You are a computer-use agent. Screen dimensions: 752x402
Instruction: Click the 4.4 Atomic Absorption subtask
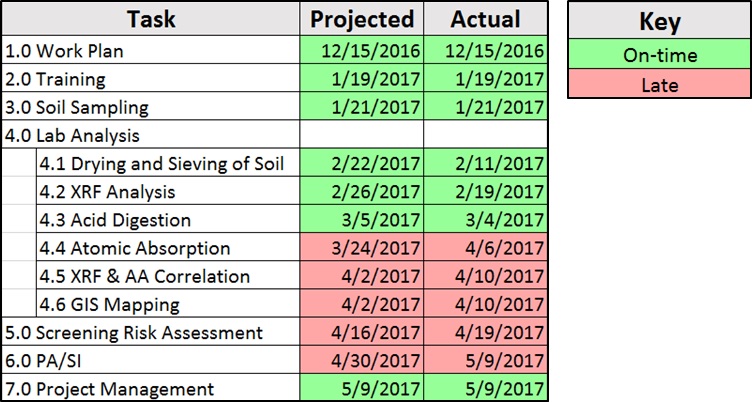[166, 248]
